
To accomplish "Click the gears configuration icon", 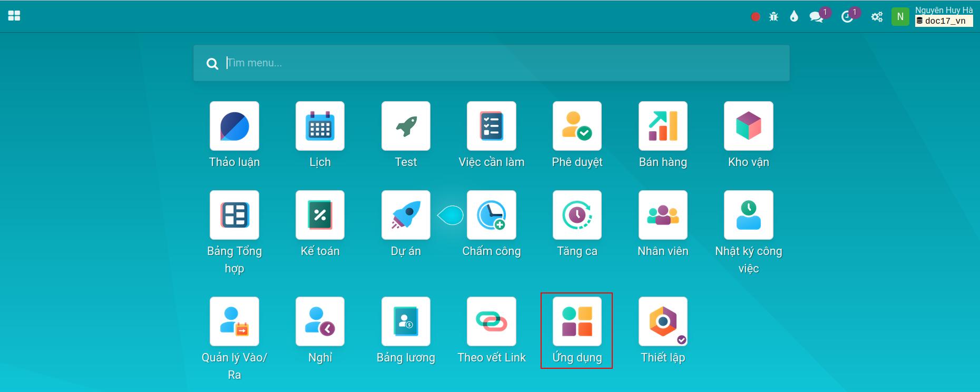I will (x=877, y=17).
